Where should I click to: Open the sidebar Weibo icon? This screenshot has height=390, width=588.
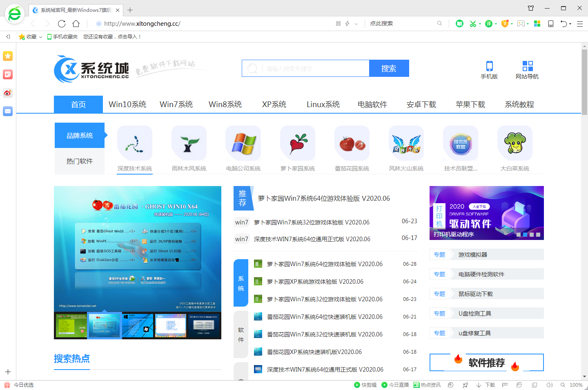coord(8,93)
